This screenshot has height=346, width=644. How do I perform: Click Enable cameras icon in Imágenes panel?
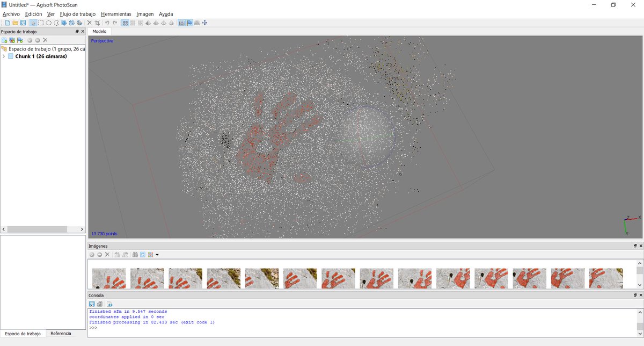(x=92, y=254)
